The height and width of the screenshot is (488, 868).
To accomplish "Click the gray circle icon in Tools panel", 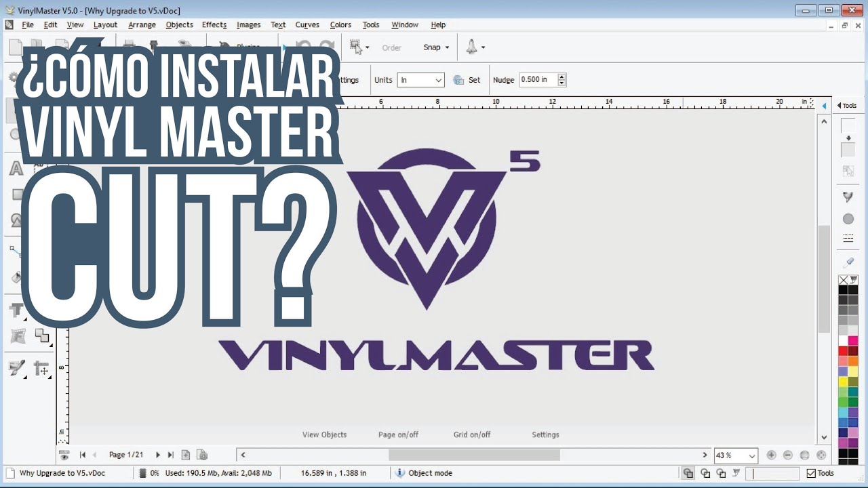I will point(848,219).
